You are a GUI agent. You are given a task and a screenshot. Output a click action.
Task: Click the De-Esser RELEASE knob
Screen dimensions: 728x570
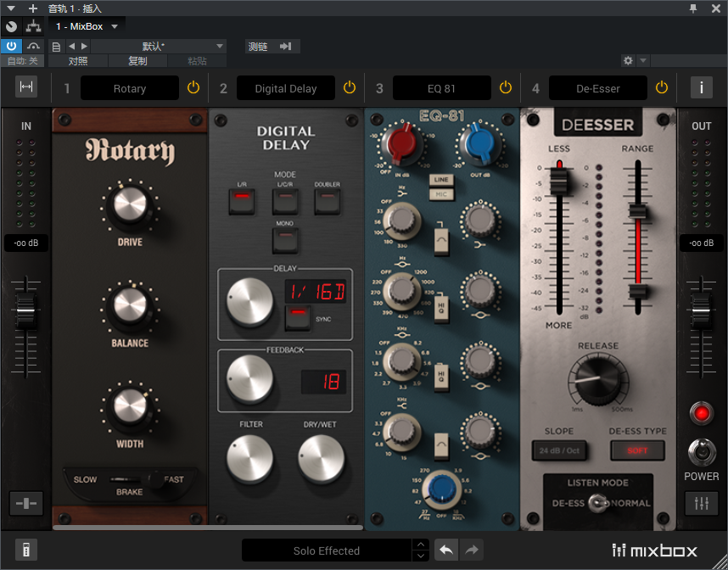598,379
